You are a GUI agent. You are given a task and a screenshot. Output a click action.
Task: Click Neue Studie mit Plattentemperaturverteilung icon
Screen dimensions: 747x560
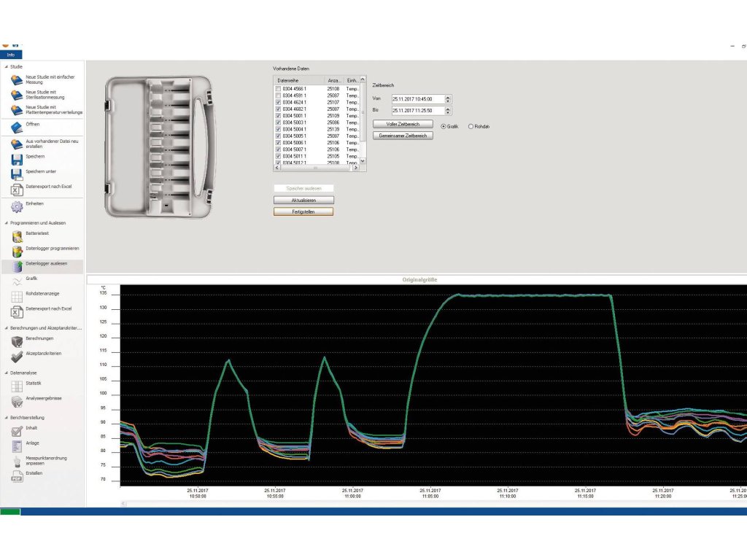pos(17,110)
